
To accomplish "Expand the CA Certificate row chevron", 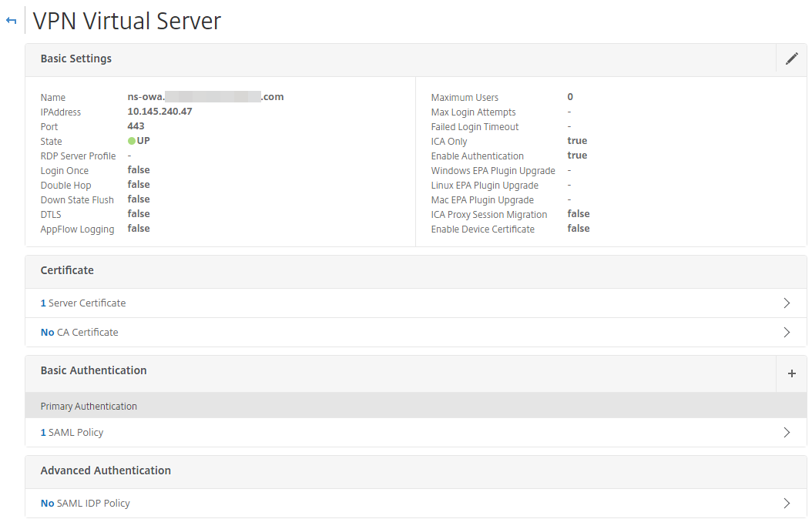I will pyautogui.click(x=787, y=333).
